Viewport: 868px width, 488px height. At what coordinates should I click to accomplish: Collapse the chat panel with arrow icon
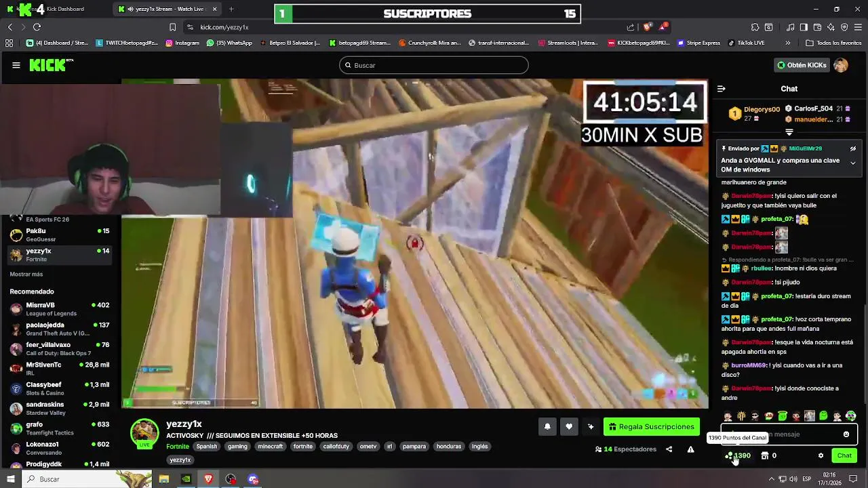point(722,89)
